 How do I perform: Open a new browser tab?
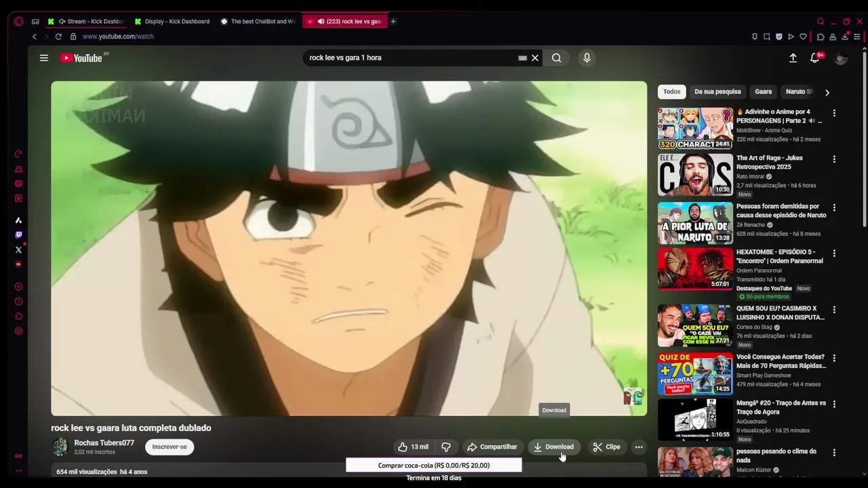click(x=393, y=21)
